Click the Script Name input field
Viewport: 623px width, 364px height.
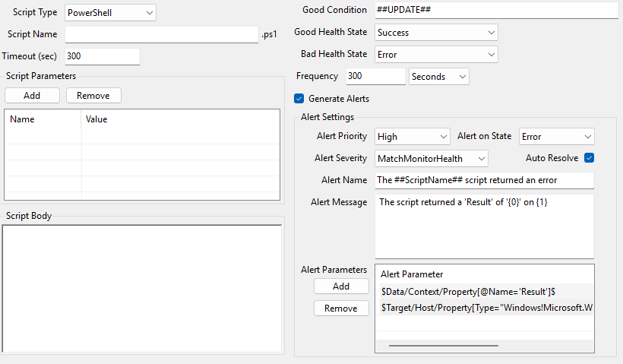point(162,34)
